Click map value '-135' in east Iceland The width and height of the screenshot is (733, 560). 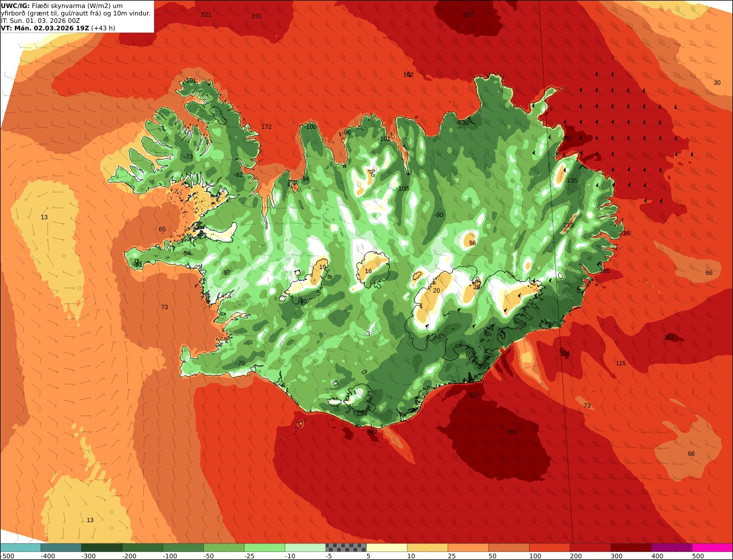pyautogui.click(x=570, y=180)
